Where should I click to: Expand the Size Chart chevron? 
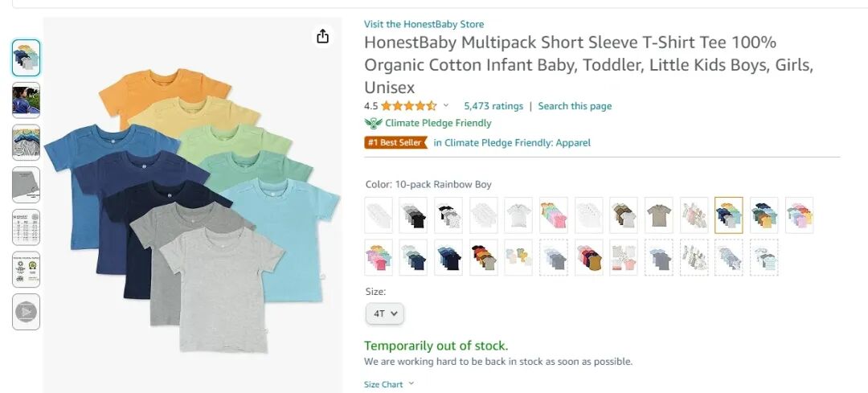click(x=411, y=383)
